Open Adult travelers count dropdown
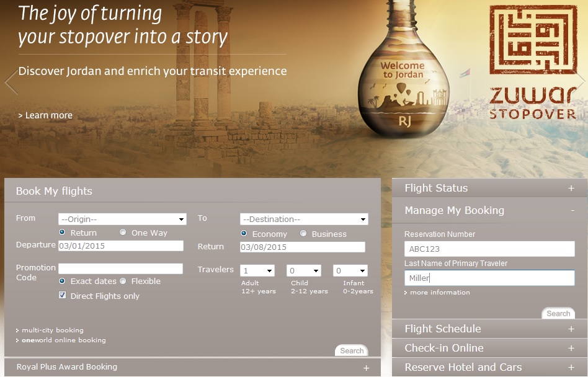This screenshot has height=377, width=588. 257,271
